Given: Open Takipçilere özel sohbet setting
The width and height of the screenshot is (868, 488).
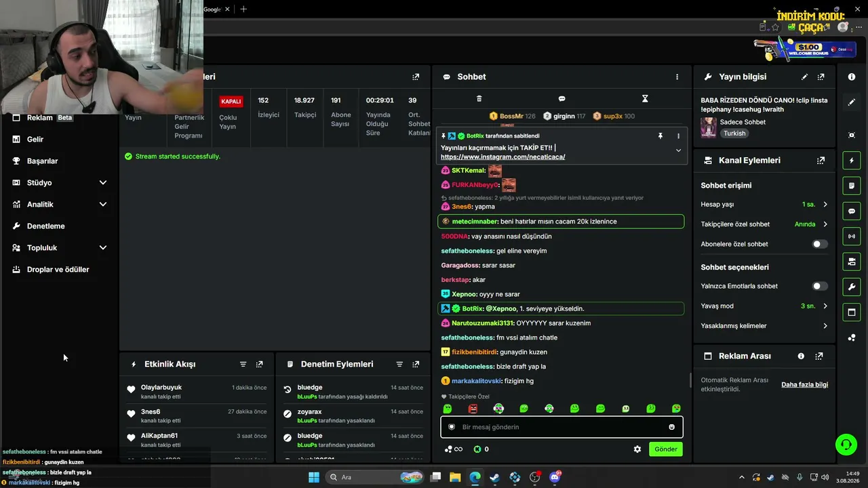Looking at the screenshot, I should tap(764, 224).
